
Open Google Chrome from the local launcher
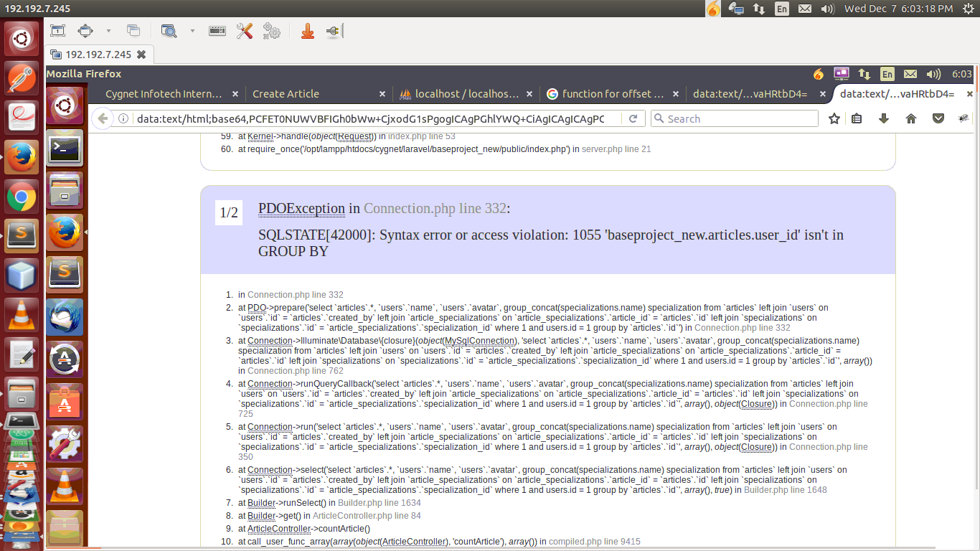point(22,196)
